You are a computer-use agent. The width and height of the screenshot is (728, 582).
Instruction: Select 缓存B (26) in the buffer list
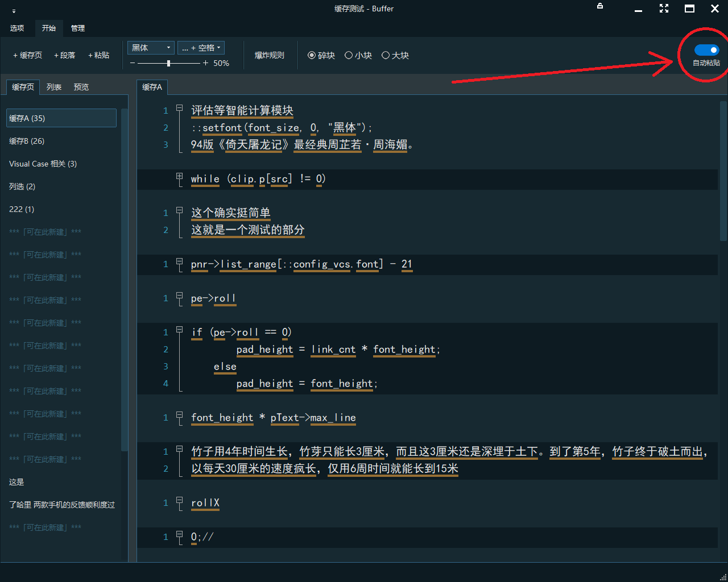[27, 141]
